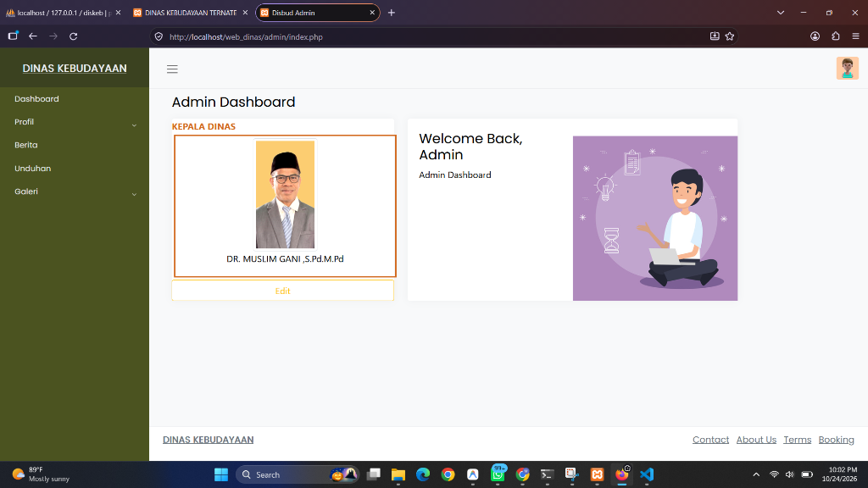The width and height of the screenshot is (868, 488).
Task: Click the Contact footer link
Action: (x=710, y=440)
